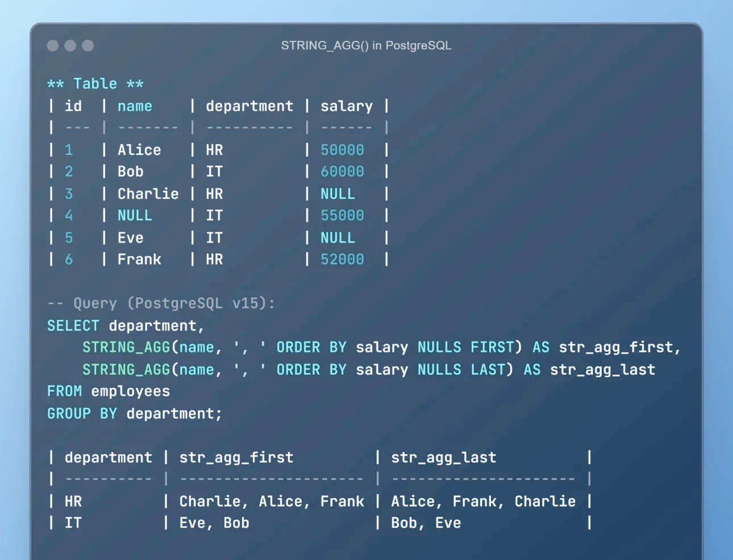This screenshot has height=560, width=733.
Task: Click the 'salary' column header
Action: [x=347, y=106]
